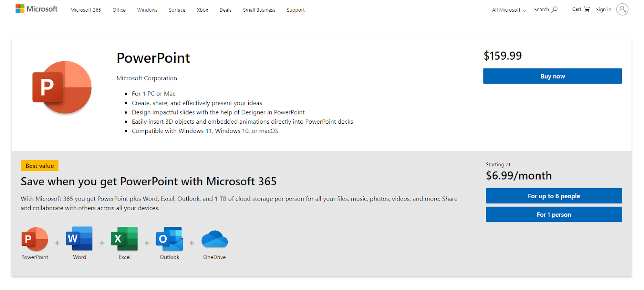Click the large PowerPoint product icon
The height and width of the screenshot is (290, 644).
click(62, 87)
